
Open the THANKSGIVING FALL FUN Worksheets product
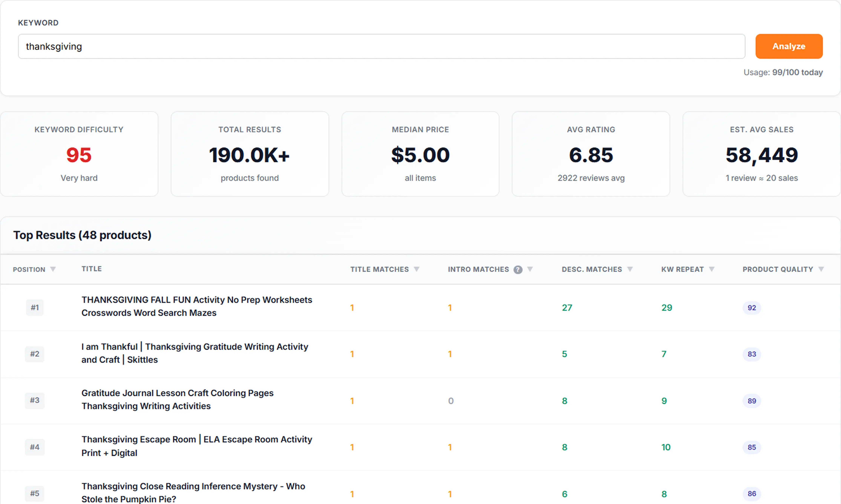pyautogui.click(x=196, y=306)
